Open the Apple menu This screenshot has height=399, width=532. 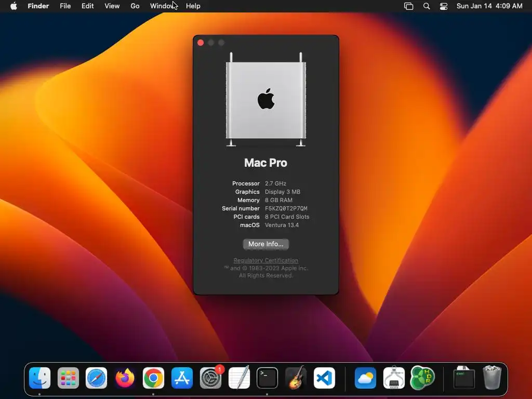[x=14, y=6]
